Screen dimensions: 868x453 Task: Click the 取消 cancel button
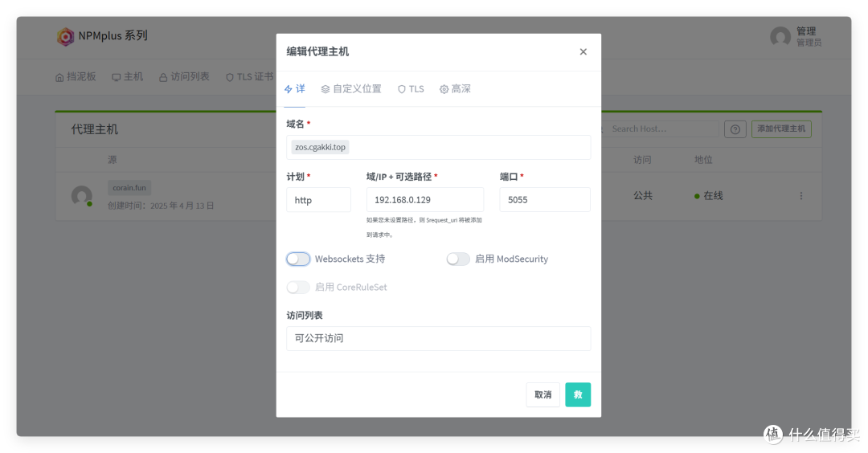coord(542,394)
